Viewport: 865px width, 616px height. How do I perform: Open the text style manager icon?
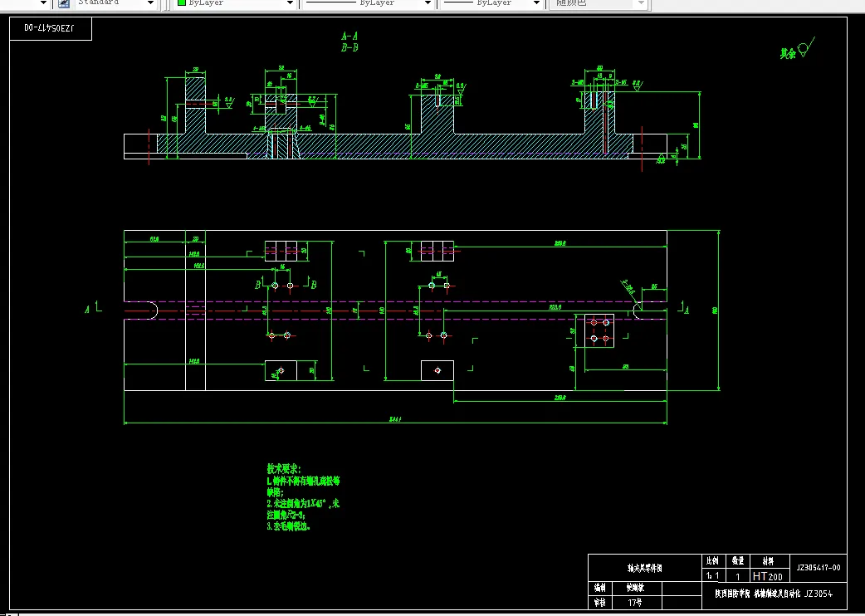click(x=64, y=3)
